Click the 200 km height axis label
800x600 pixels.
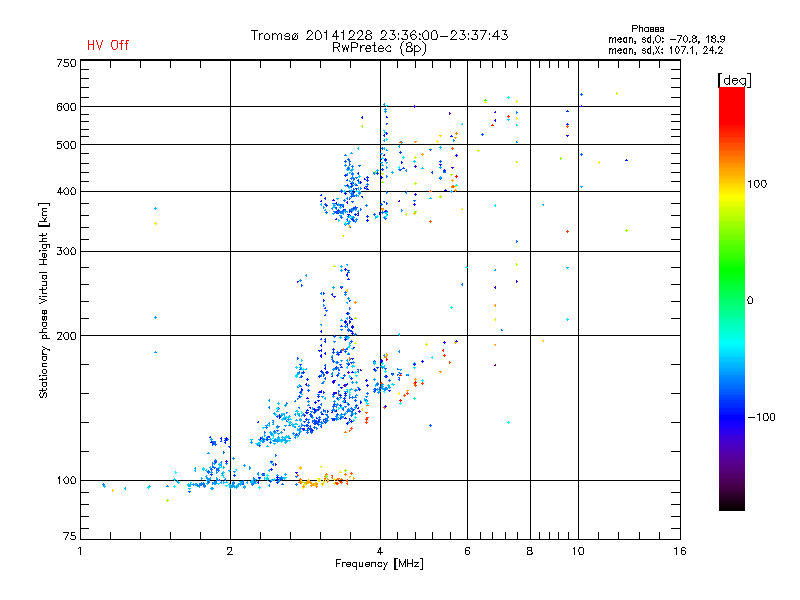coord(66,336)
